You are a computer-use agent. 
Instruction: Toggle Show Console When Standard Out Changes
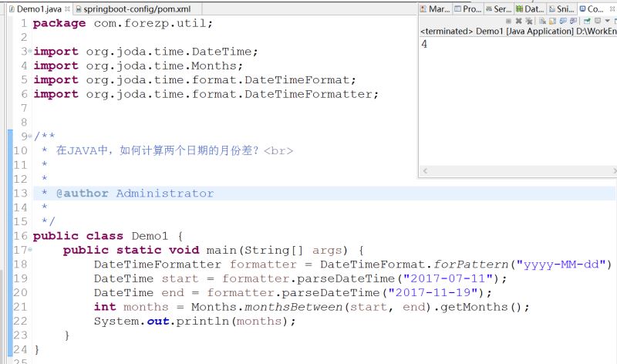563,21
